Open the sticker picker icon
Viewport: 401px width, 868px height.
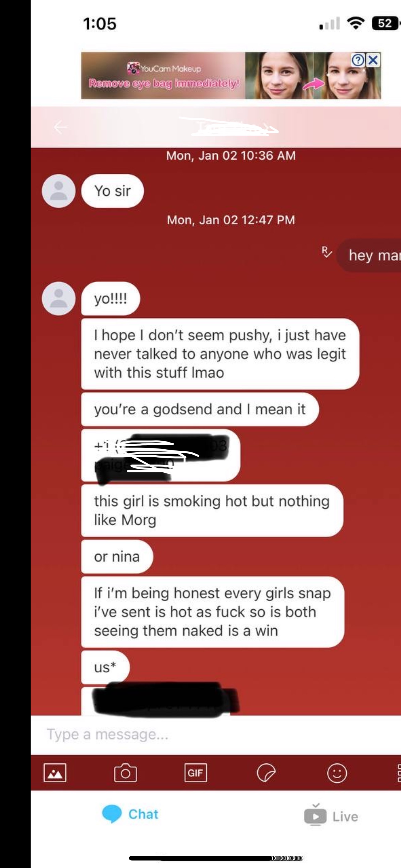coord(266,772)
